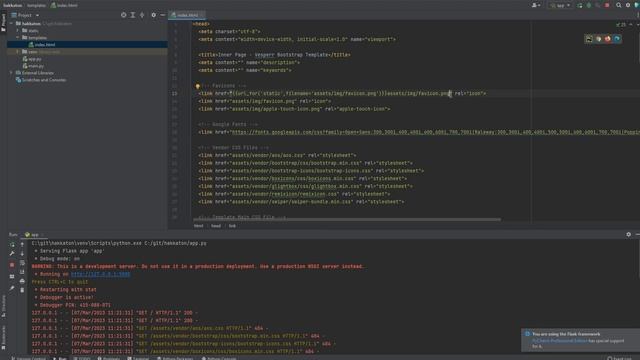
Task: Expand the static folder
Action: point(18,31)
